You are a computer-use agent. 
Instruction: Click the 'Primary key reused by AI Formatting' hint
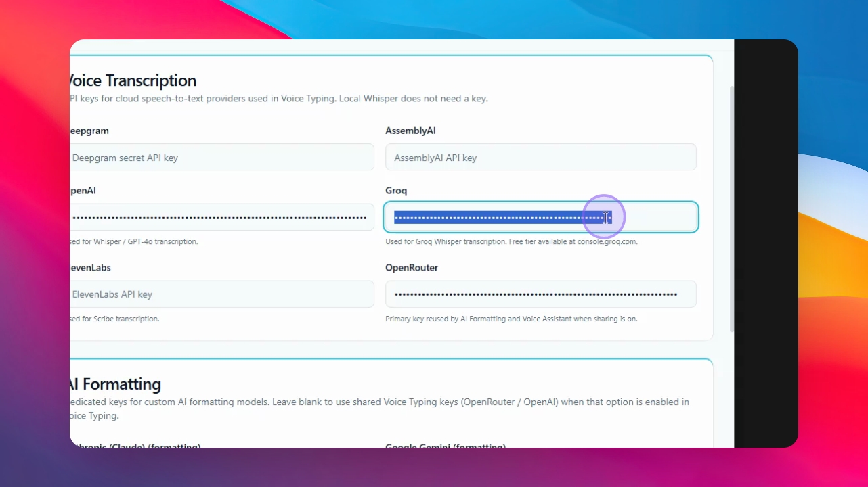pyautogui.click(x=511, y=319)
